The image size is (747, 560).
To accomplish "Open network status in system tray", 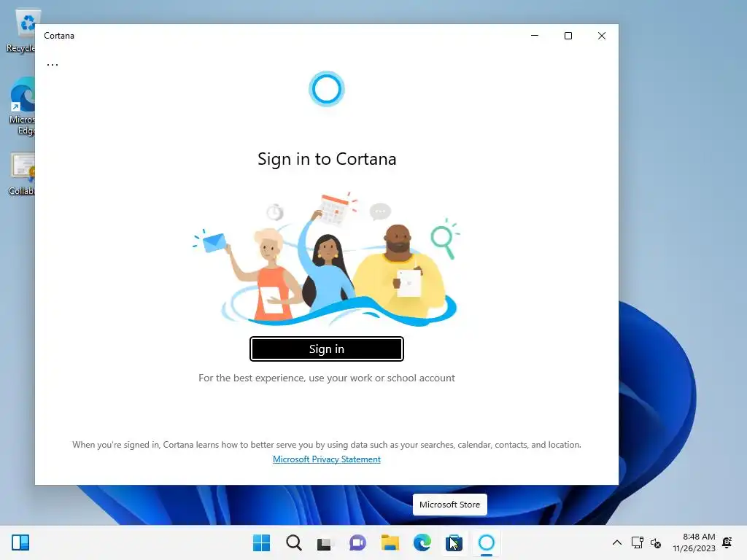I will pos(637,542).
